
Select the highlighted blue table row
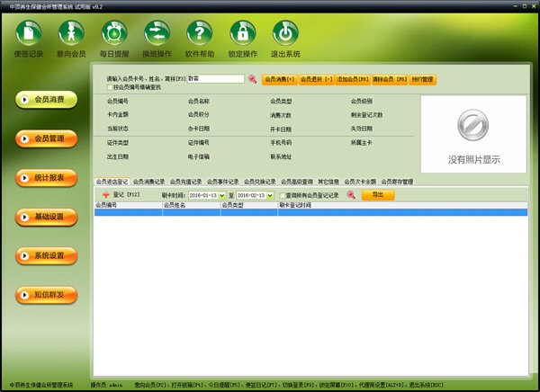311,212
